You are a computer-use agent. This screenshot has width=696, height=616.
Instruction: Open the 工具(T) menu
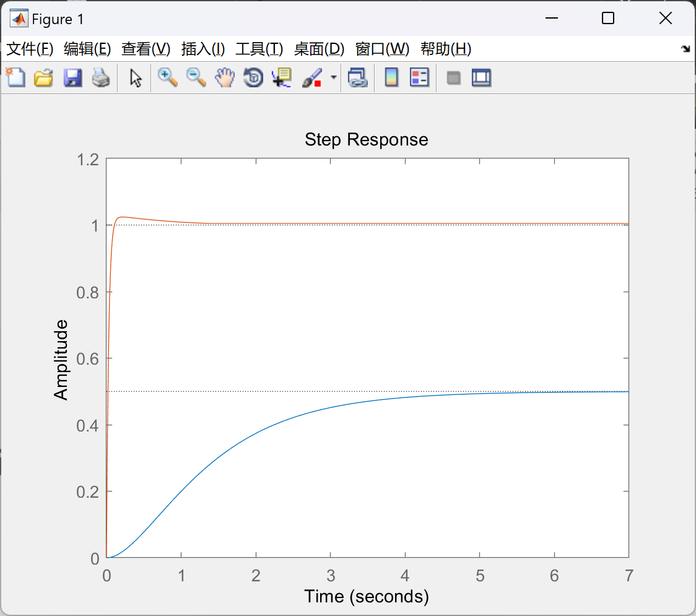[x=259, y=49]
